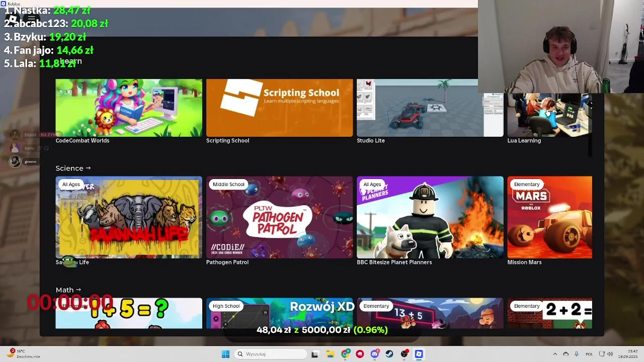Image resolution: width=644 pixels, height=362 pixels.
Task: Open the Discord taskbar icon
Action: point(374,354)
